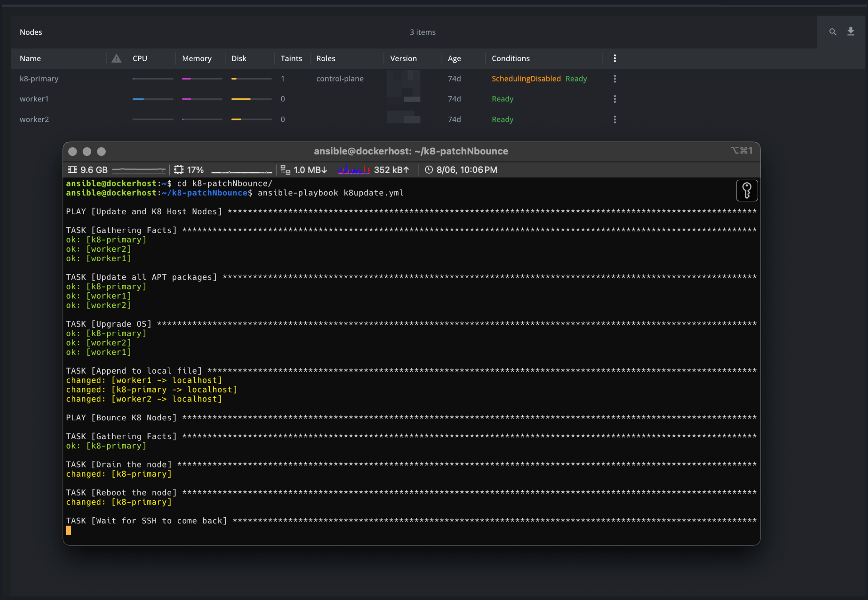
Task: Open the search icon in Nodes panel
Action: point(833,32)
